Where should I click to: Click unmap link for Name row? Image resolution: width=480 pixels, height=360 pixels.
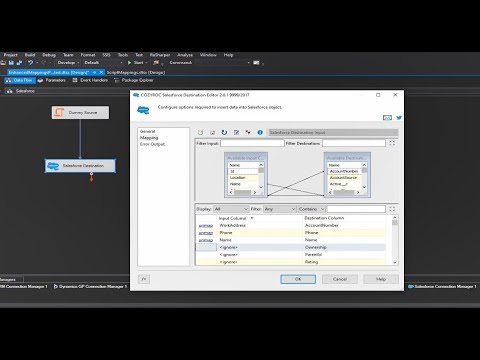[x=206, y=240]
